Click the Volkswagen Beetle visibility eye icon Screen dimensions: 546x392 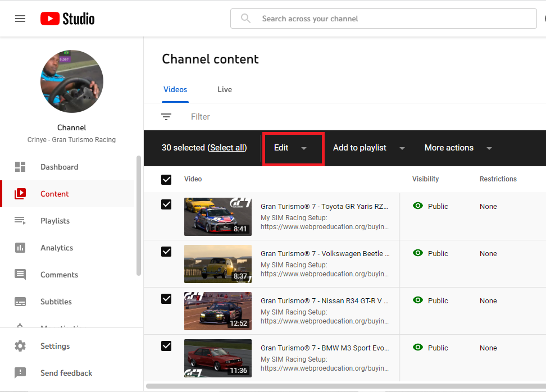pos(418,253)
